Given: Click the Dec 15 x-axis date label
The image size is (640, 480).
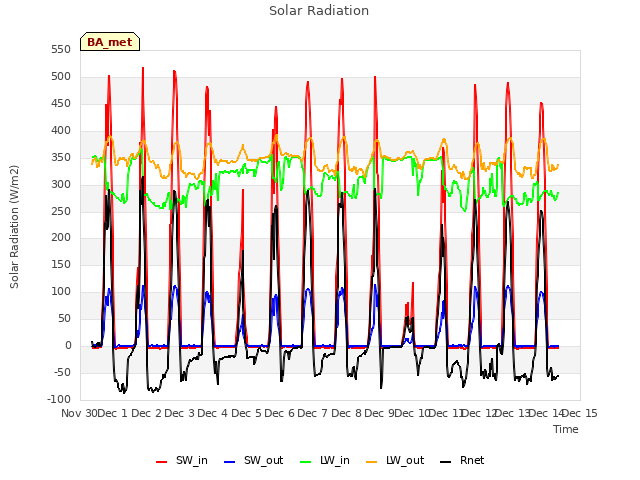Looking at the screenshot, I should coord(580,413).
